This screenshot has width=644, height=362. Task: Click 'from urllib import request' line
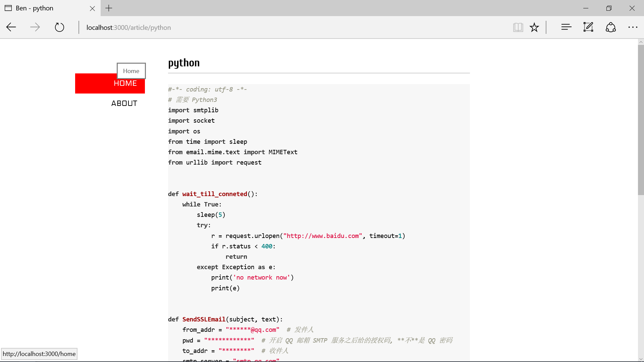[x=215, y=163]
